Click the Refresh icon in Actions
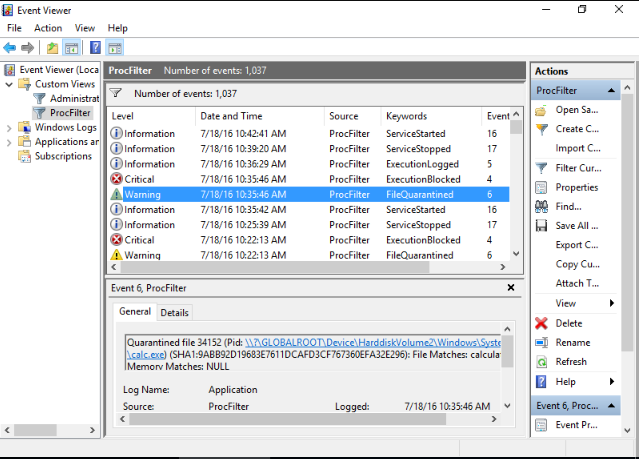 (x=542, y=362)
